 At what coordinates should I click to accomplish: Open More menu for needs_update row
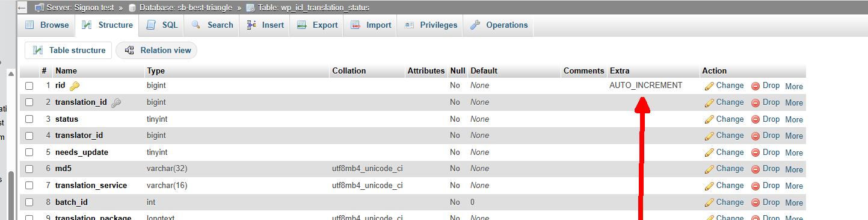click(x=794, y=152)
